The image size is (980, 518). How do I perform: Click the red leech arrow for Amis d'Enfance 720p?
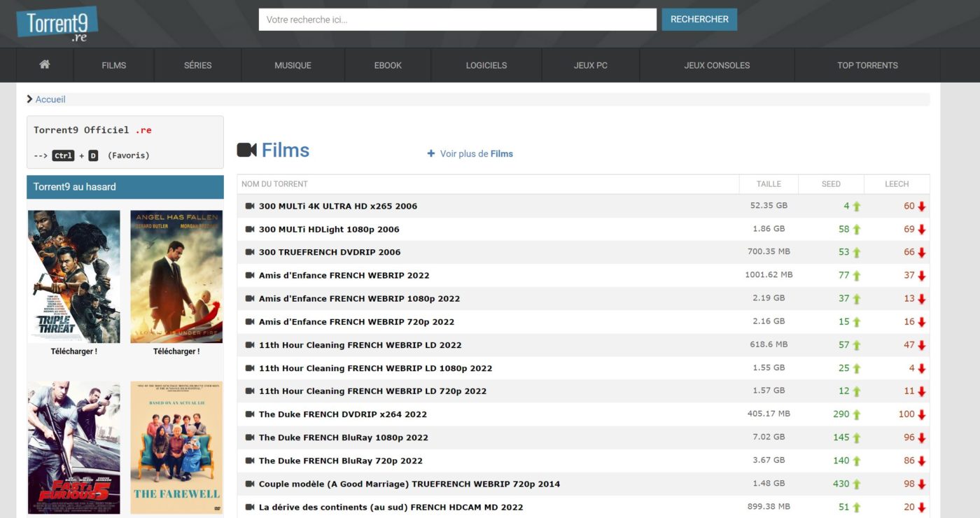pyautogui.click(x=922, y=322)
